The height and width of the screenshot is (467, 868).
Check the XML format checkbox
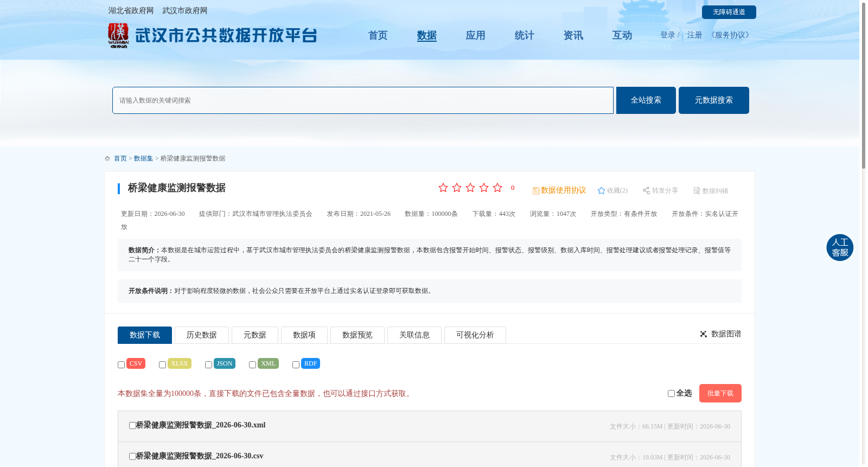[252, 365]
